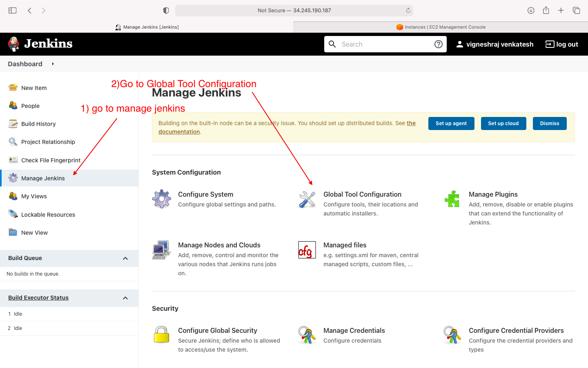The image size is (588, 368).
Task: Open Global Tool Configuration link
Action: (x=362, y=194)
